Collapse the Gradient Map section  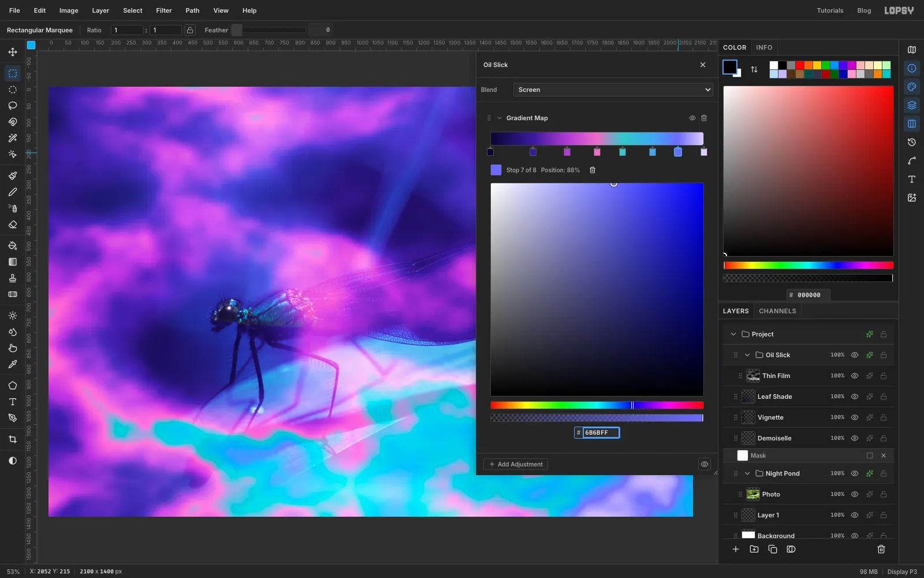pyautogui.click(x=500, y=118)
